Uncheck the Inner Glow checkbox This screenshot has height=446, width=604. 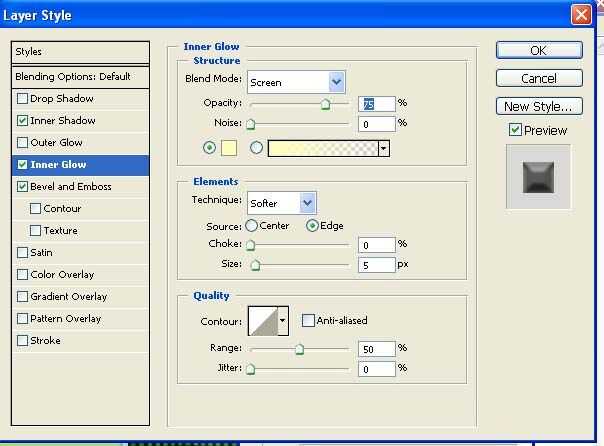click(x=23, y=164)
